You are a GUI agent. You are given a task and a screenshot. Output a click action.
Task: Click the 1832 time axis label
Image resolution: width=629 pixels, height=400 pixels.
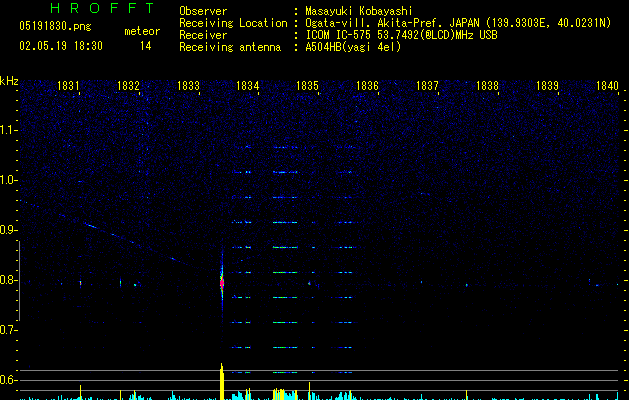tap(128, 86)
